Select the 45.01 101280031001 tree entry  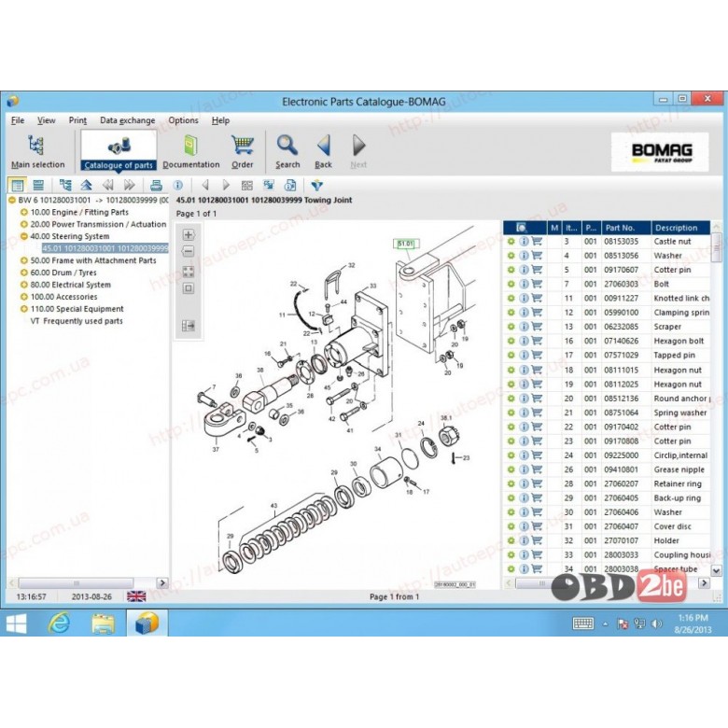[x=105, y=248]
